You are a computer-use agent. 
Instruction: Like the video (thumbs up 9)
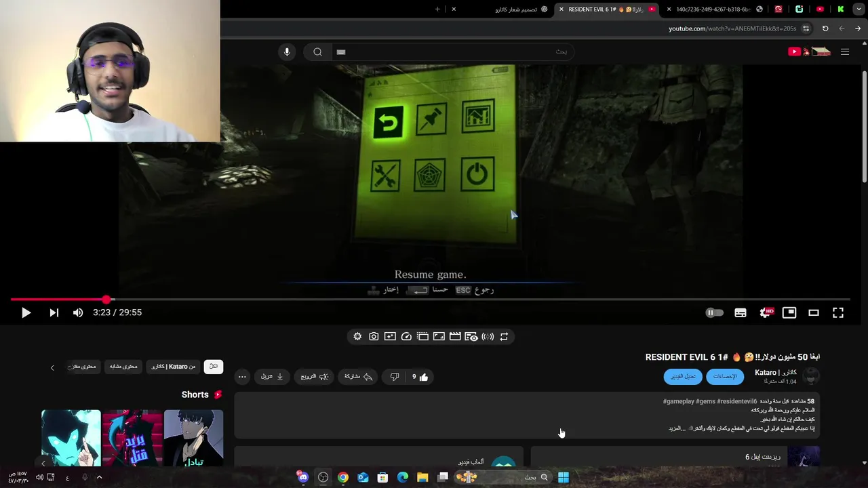tap(420, 377)
